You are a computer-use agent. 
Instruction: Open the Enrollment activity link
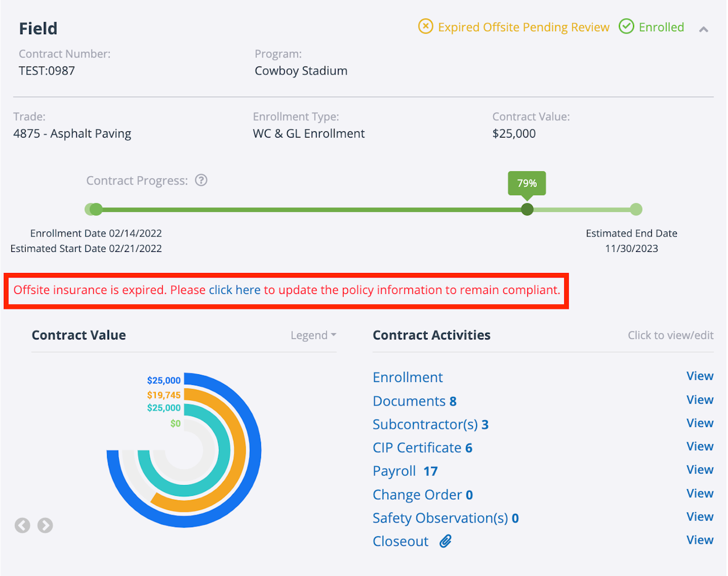(x=407, y=378)
